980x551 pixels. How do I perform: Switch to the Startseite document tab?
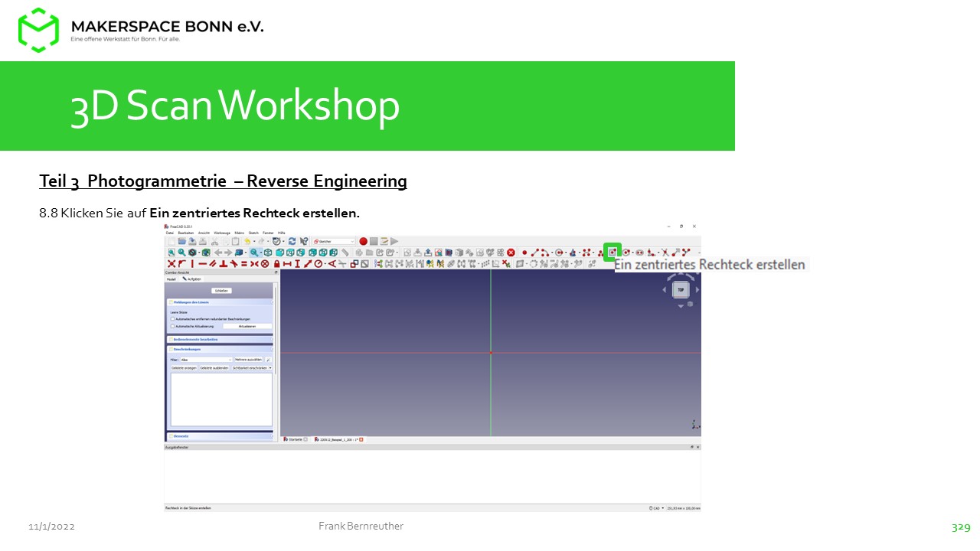(296, 440)
